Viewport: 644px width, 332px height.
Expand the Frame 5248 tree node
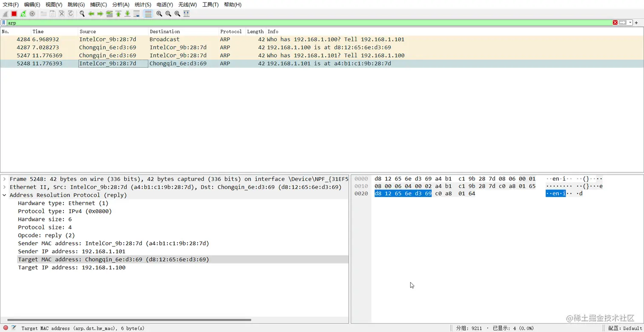coord(4,179)
